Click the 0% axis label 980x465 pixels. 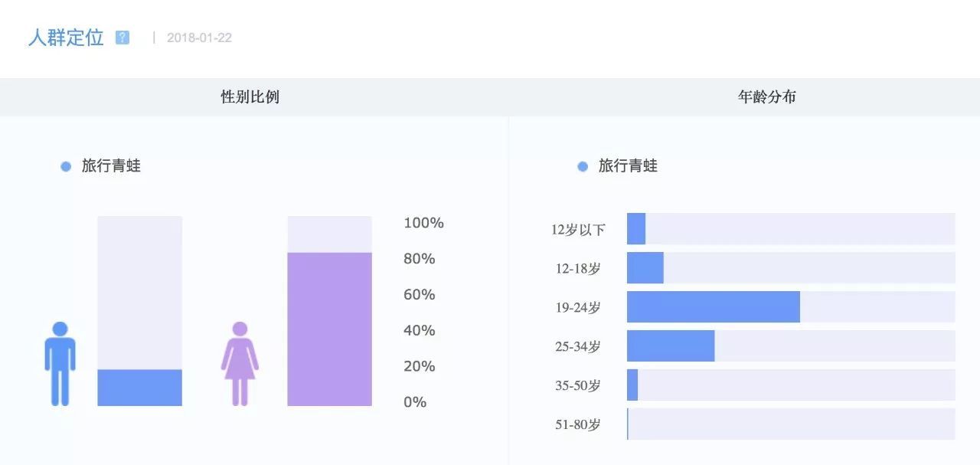pyautogui.click(x=415, y=402)
